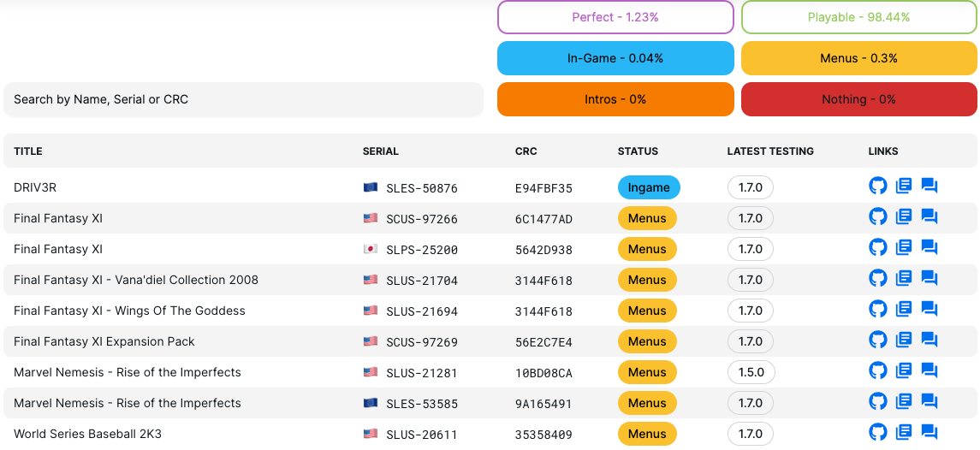Screen dimensions: 980x450
Task: Open forum icon for SLES-53585 Marvel Nemesis
Action: (x=930, y=402)
